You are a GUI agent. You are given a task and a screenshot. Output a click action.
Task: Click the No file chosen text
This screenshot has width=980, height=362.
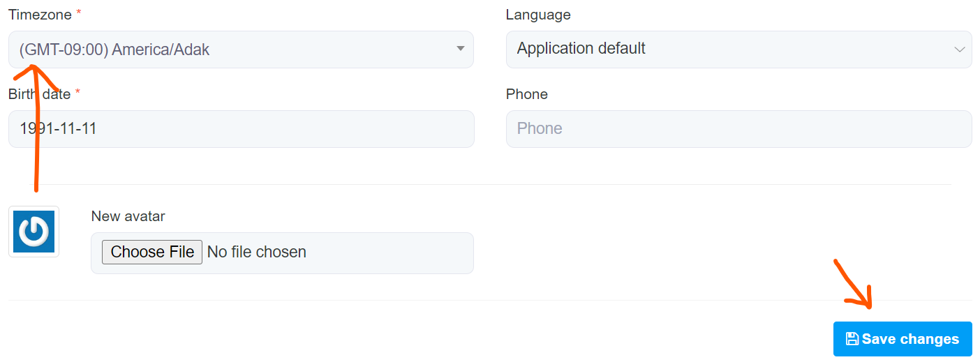pos(257,252)
